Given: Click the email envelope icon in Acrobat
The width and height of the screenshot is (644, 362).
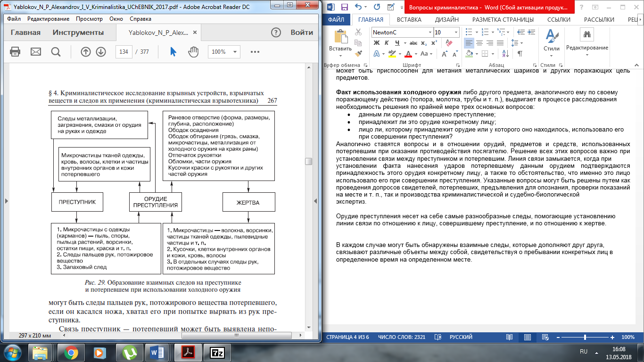Looking at the screenshot, I should pyautogui.click(x=36, y=52).
